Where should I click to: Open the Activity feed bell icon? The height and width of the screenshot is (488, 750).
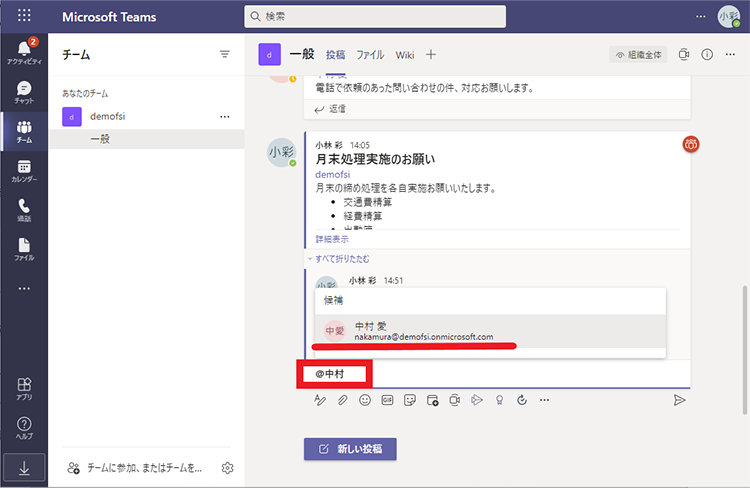[x=24, y=51]
